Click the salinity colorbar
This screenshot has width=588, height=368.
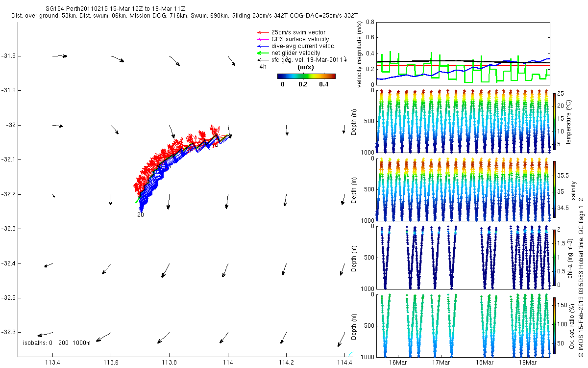pos(554,189)
